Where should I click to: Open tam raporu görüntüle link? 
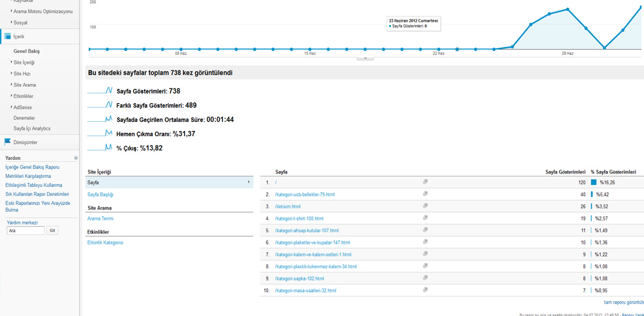(623, 302)
